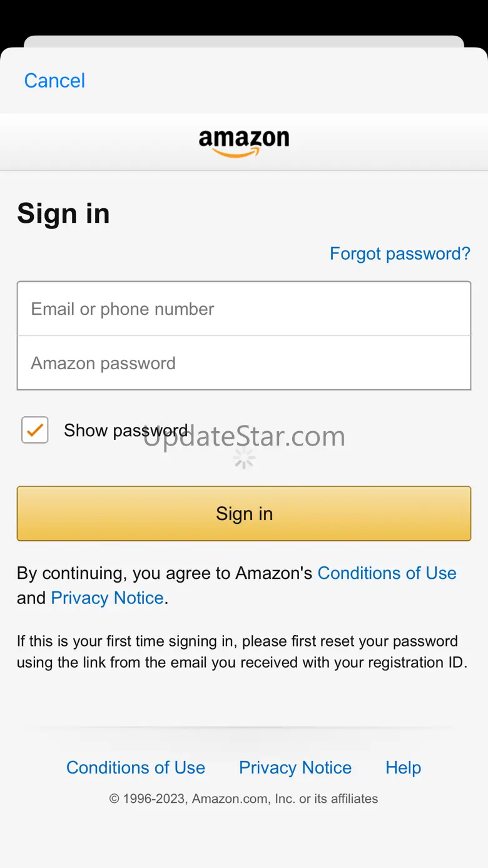Tap the gray card edge behind the sheet
Screen dimensions: 488x868
[x=244, y=41]
